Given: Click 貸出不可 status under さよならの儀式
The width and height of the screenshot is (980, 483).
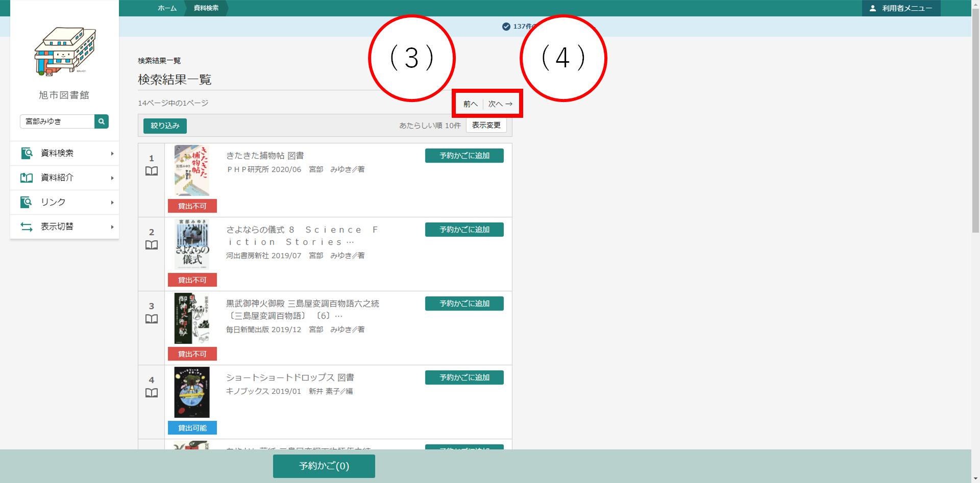Looking at the screenshot, I should click(192, 280).
